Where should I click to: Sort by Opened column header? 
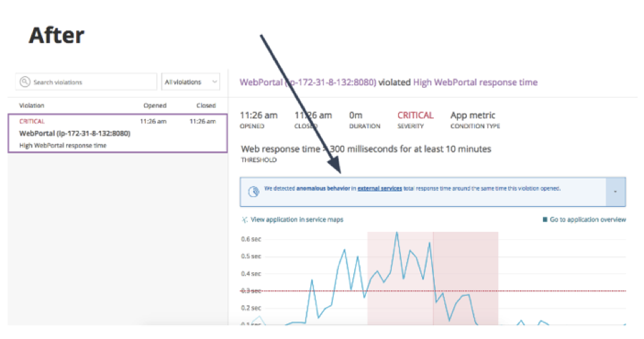click(155, 106)
